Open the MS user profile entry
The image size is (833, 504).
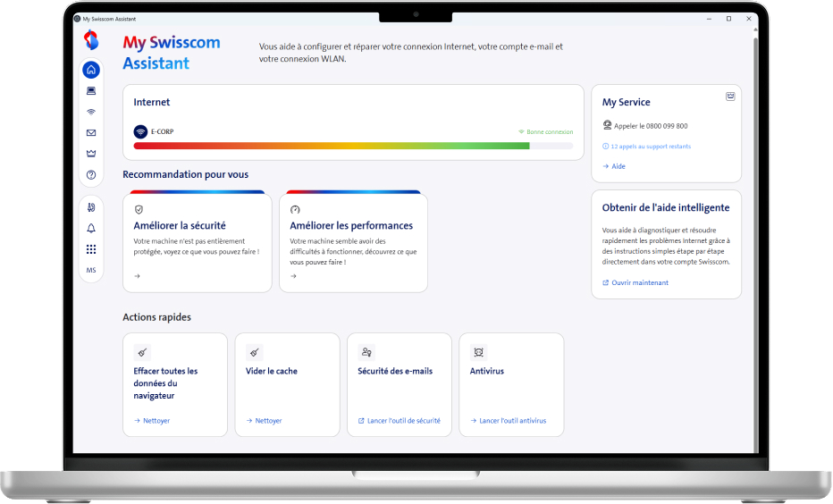click(91, 271)
